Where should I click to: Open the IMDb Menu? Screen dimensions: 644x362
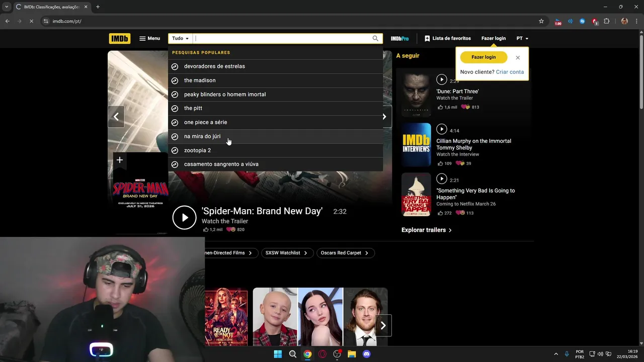click(x=149, y=38)
